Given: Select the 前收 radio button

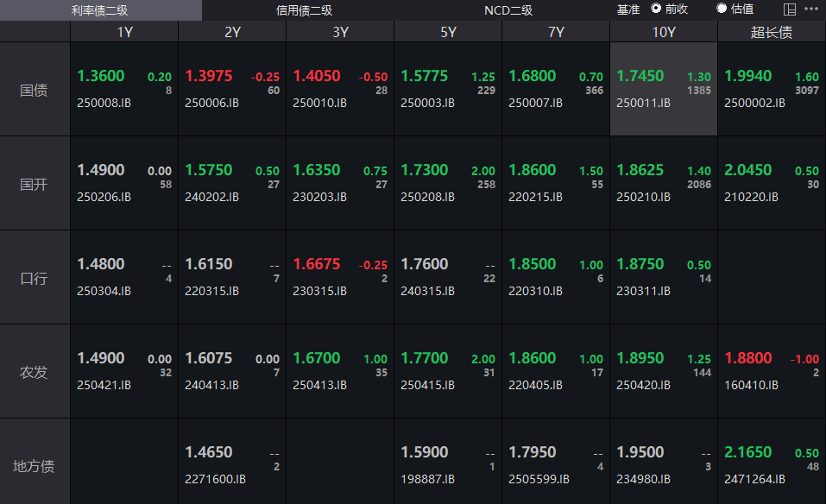Looking at the screenshot, I should [x=656, y=9].
